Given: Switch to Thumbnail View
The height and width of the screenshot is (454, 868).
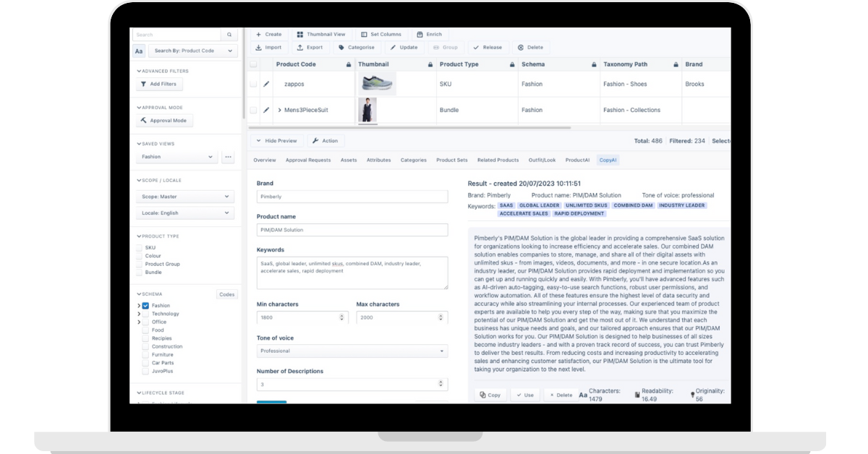Looking at the screenshot, I should point(320,34).
